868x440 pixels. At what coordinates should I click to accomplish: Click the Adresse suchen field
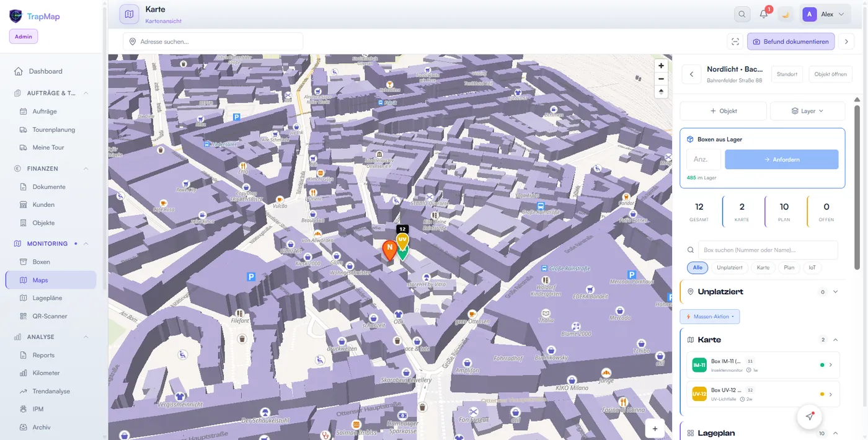coord(213,42)
